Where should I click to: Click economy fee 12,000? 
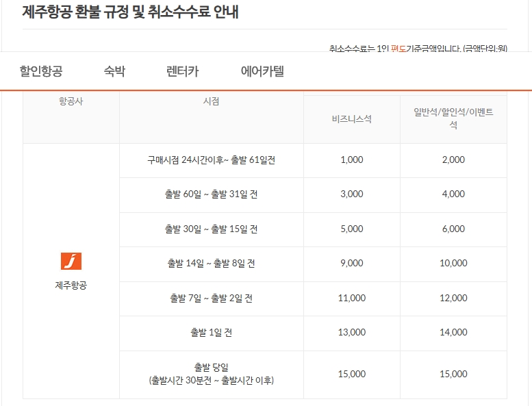click(x=453, y=298)
